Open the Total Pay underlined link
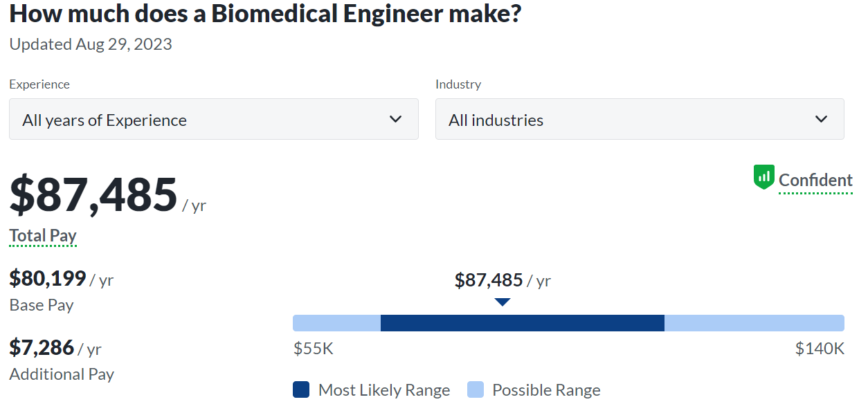868x404 pixels. (x=43, y=236)
